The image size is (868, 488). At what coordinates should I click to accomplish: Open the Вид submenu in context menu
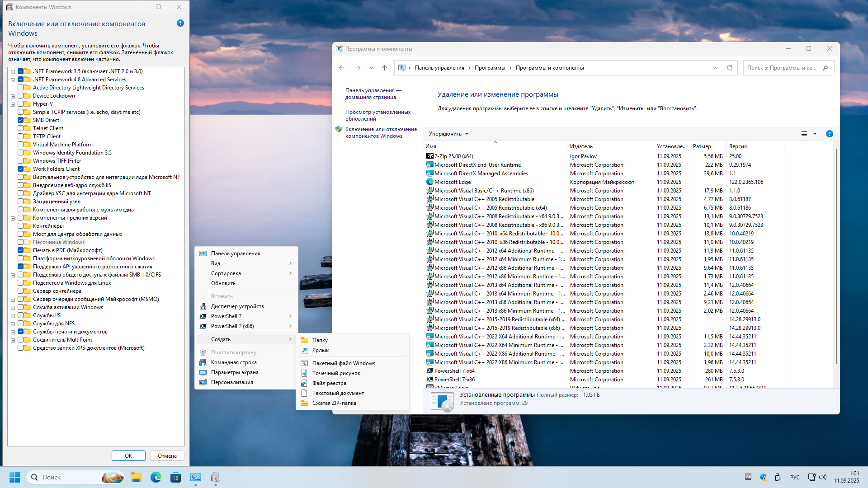[x=247, y=263]
